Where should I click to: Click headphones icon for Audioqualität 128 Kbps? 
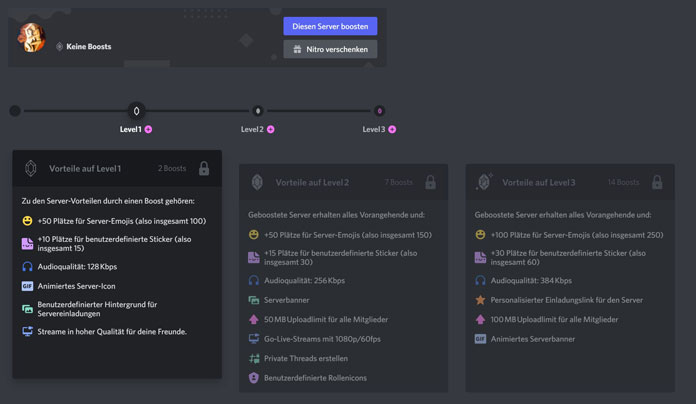pos(28,266)
